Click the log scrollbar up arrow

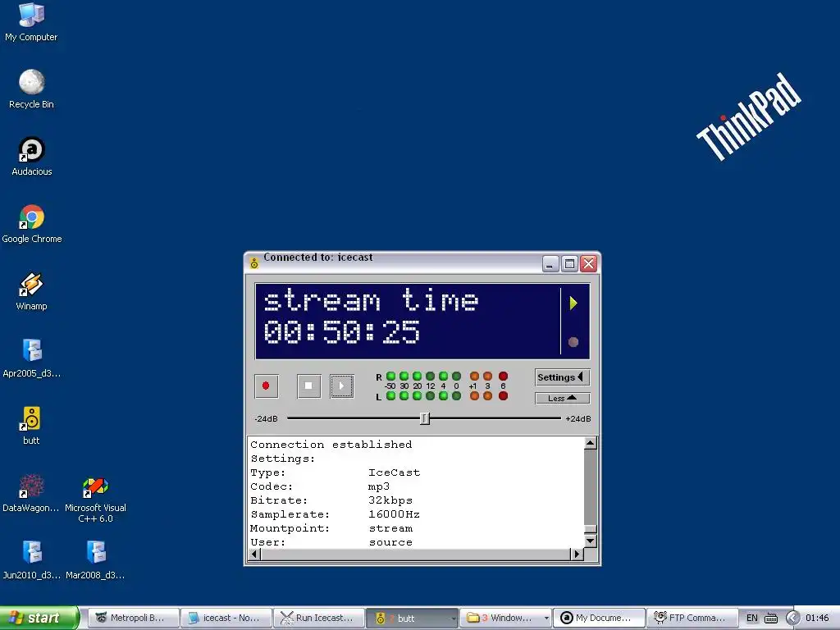(591, 442)
